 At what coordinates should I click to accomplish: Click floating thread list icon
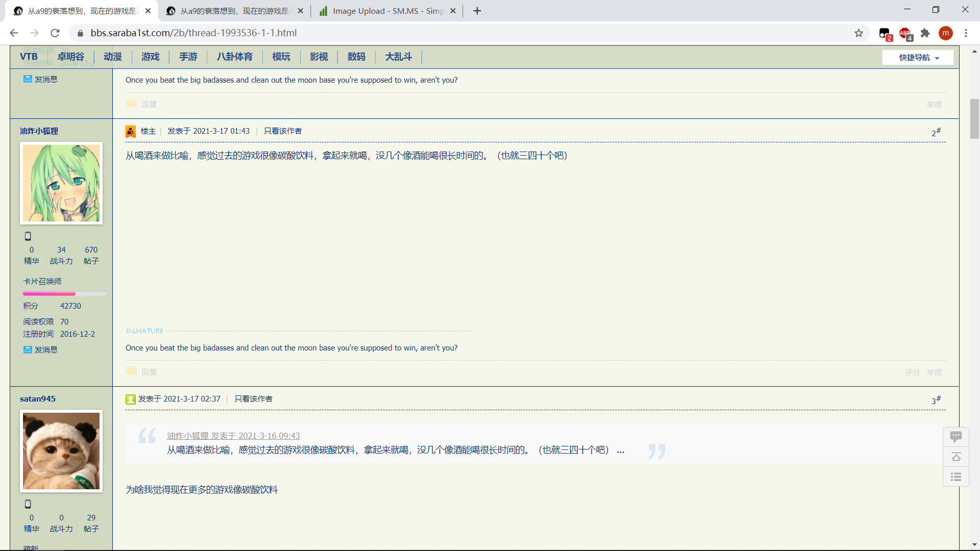955,477
